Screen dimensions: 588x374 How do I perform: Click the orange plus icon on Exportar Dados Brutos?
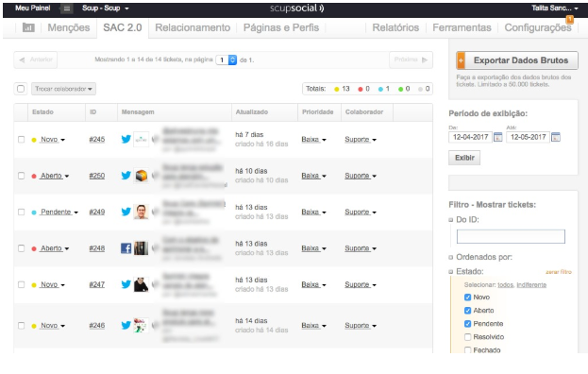pos(461,60)
